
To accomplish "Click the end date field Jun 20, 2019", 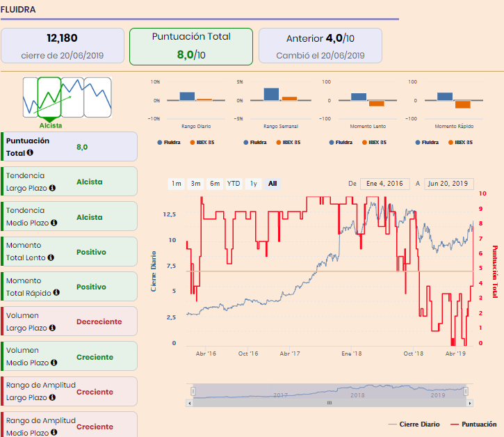I will 448,184.
